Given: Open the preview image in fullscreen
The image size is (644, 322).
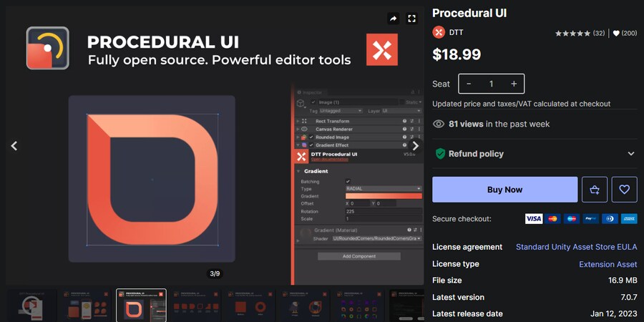Looking at the screenshot, I should click(x=411, y=19).
